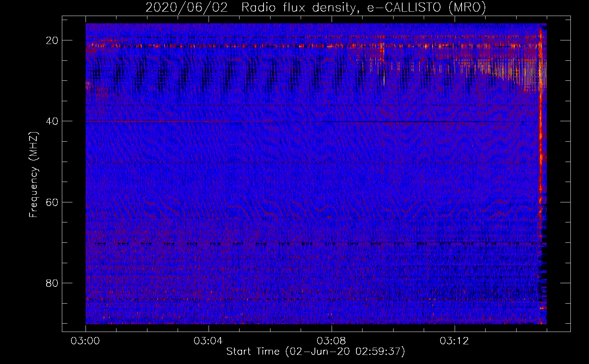This screenshot has width=589, height=364.
Task: Click the '03:12' time tick label
Action: [454, 341]
